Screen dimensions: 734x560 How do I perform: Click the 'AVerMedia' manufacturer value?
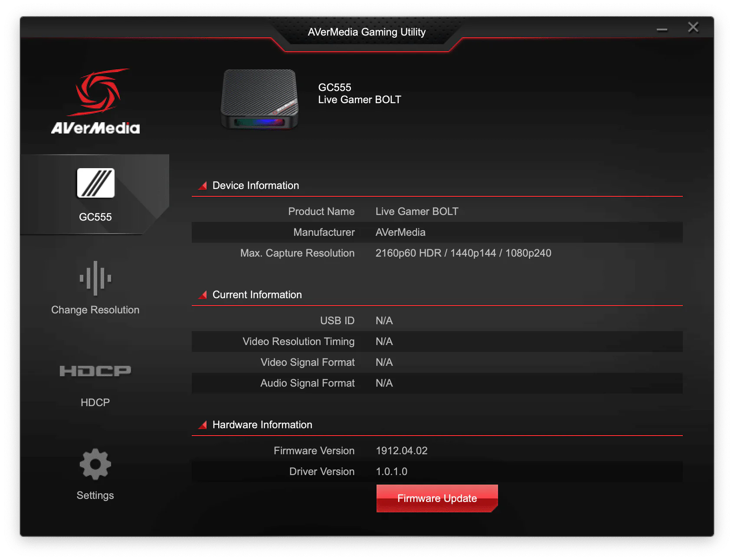click(x=400, y=232)
